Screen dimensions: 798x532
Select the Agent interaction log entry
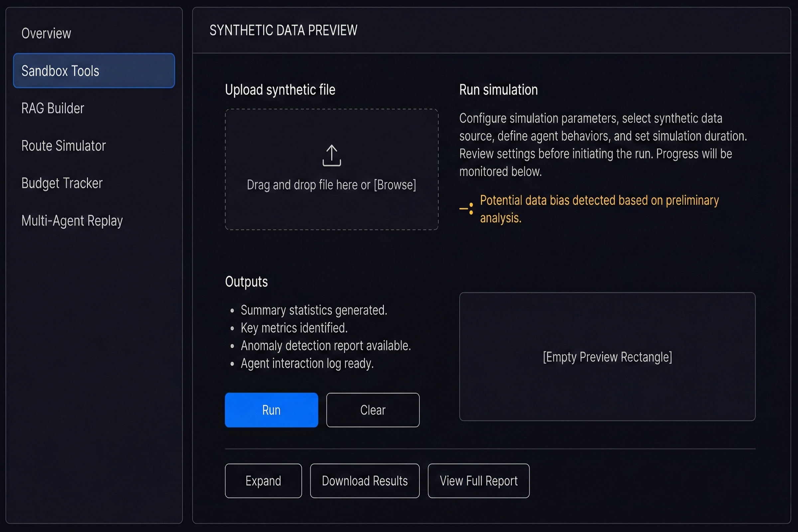(x=307, y=363)
